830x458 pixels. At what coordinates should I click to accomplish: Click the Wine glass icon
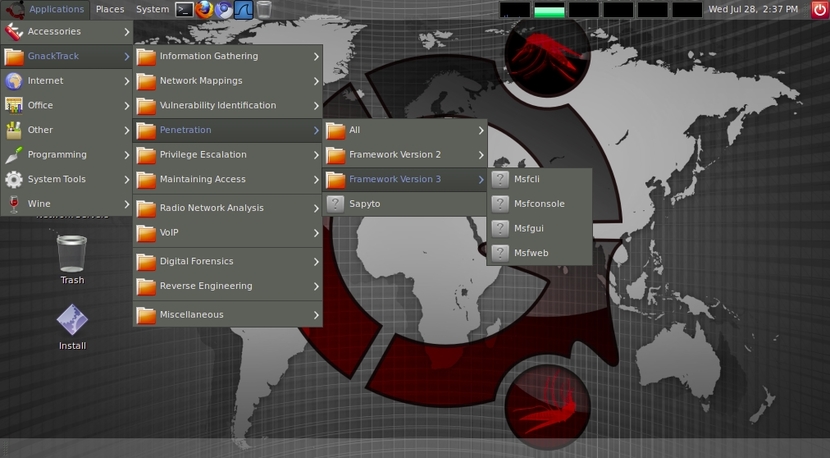pos(14,204)
